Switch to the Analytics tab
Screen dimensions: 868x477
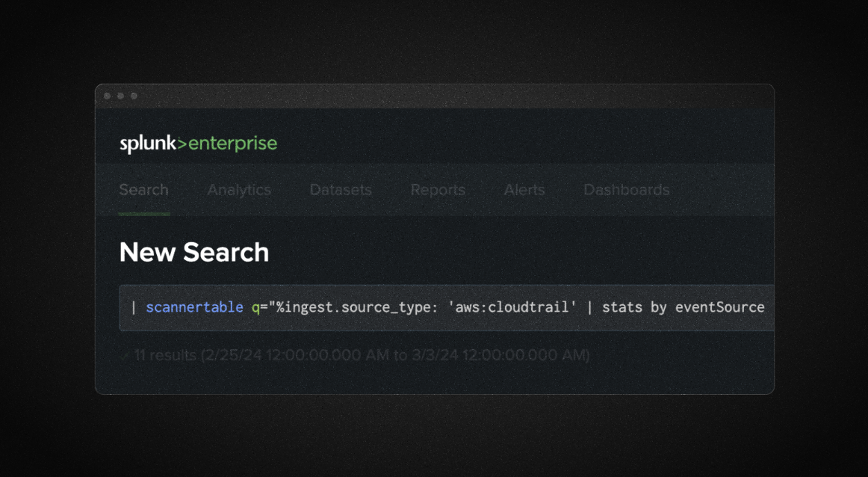(239, 190)
